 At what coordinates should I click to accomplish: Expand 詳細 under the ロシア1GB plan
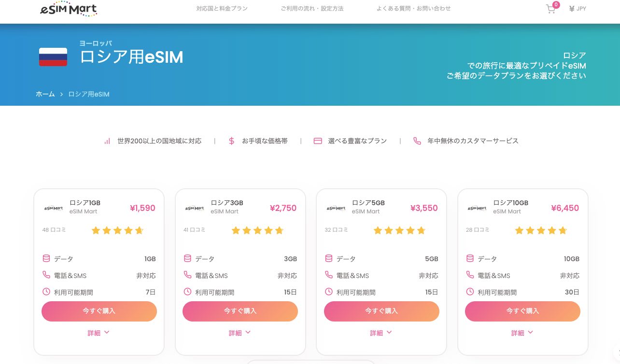coord(99,333)
